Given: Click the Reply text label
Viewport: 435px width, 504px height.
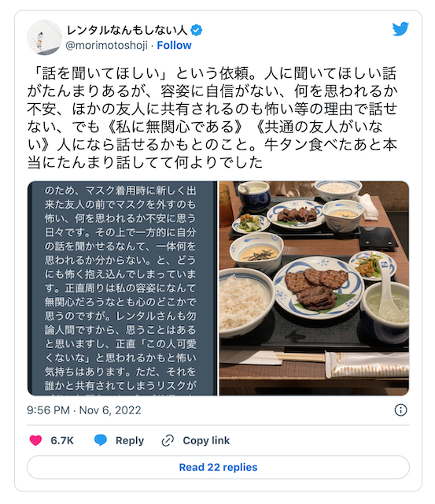Looking at the screenshot, I should [x=130, y=440].
